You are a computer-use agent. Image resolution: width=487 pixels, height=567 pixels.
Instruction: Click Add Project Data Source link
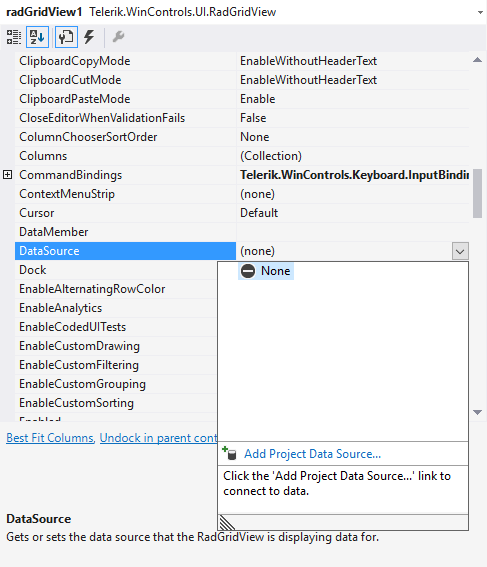[x=312, y=453]
